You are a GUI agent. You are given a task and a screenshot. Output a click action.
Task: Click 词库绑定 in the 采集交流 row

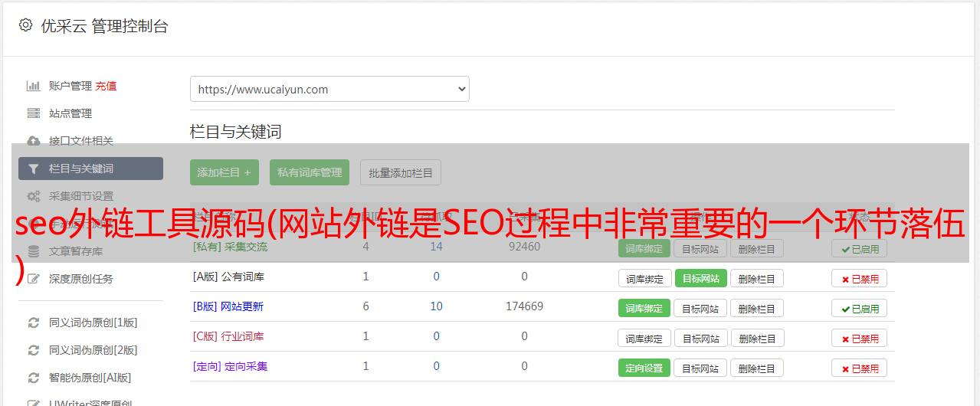click(x=644, y=248)
